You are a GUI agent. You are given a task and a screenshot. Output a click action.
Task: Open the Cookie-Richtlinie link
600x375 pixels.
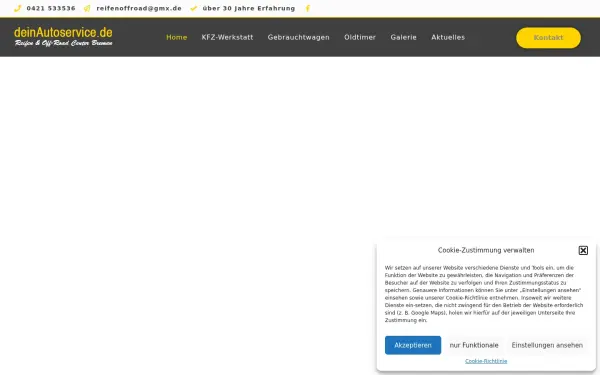pos(486,361)
